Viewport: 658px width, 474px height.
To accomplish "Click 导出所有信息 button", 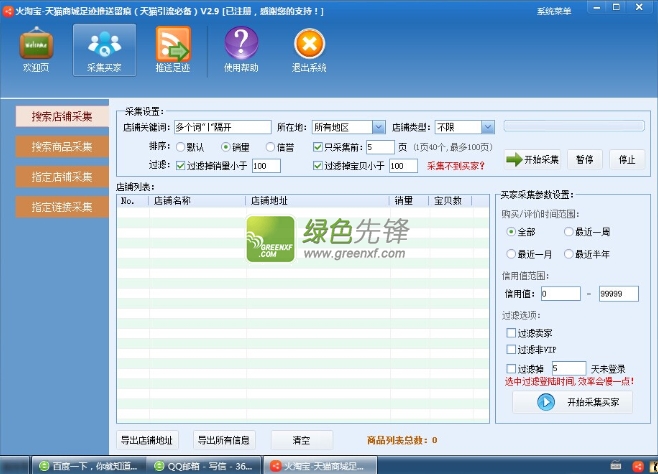I will tap(224, 440).
